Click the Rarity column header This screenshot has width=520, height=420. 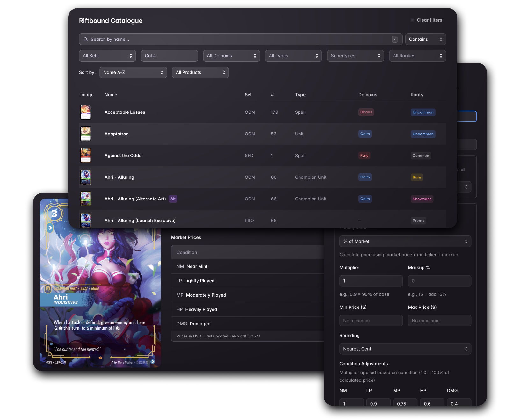pyautogui.click(x=417, y=95)
